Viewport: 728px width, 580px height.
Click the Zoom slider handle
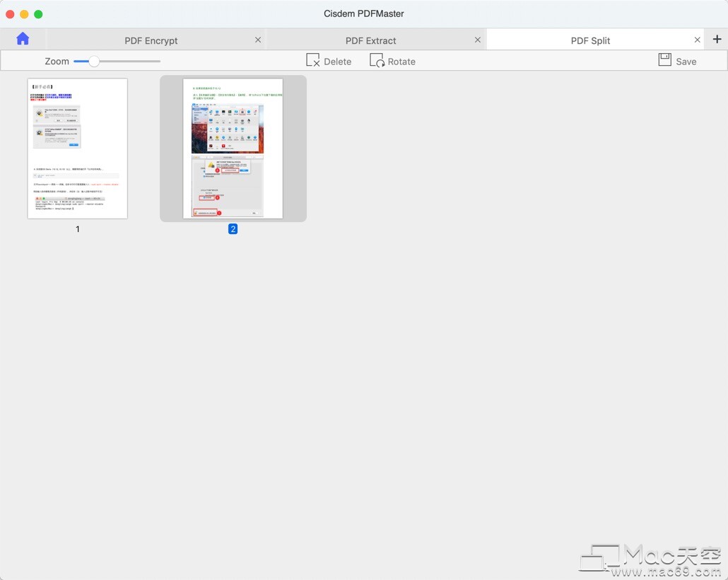click(94, 61)
